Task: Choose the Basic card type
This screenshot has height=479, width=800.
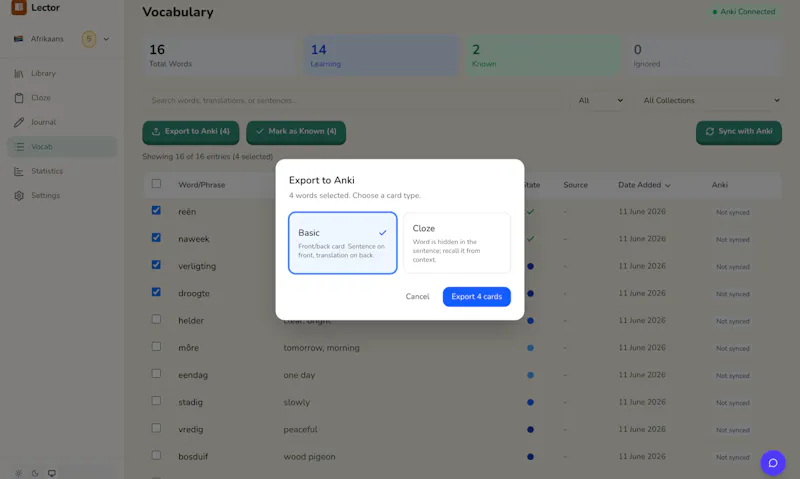Action: pyautogui.click(x=342, y=243)
